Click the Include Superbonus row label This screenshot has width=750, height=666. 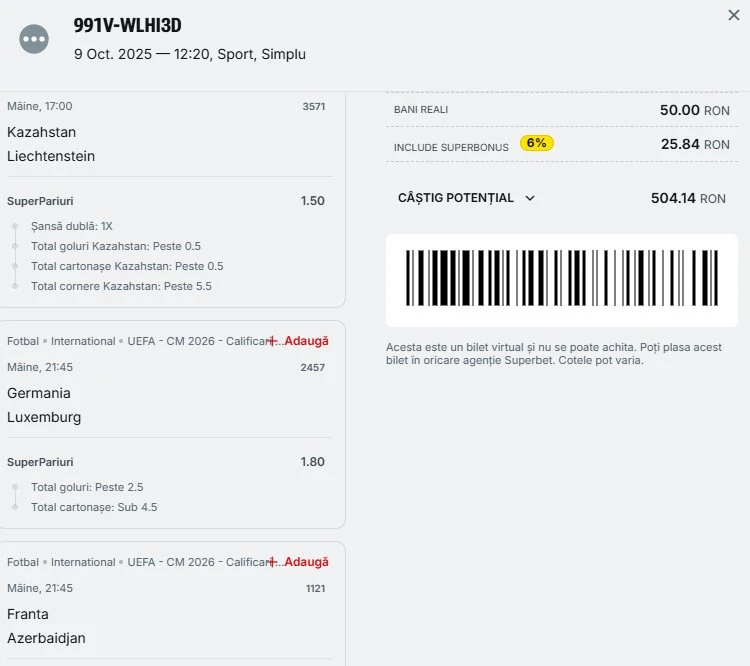click(451, 147)
